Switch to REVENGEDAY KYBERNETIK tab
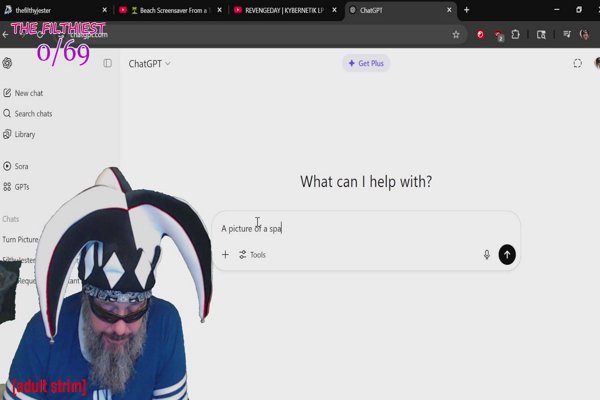This screenshot has height=400, width=600. pos(285,10)
